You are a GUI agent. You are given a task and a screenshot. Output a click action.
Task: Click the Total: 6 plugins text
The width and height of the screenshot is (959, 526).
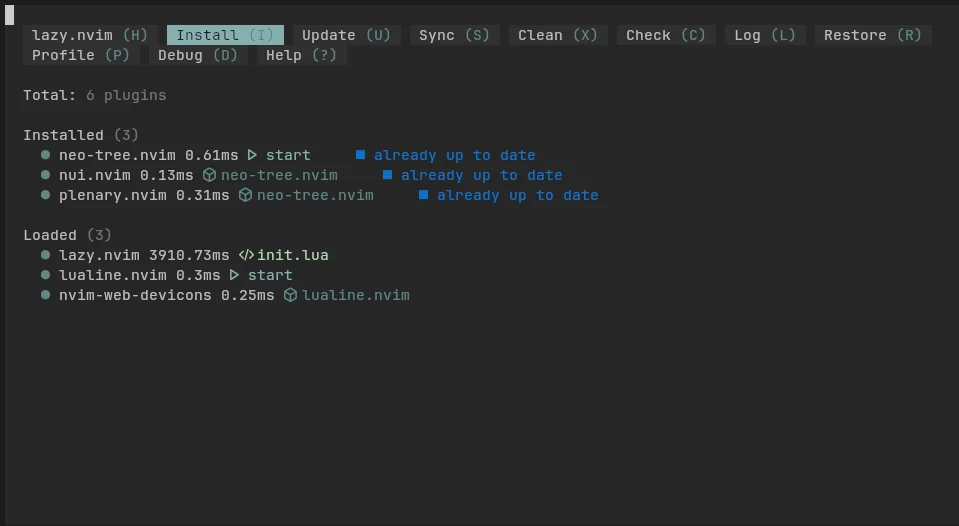point(95,95)
